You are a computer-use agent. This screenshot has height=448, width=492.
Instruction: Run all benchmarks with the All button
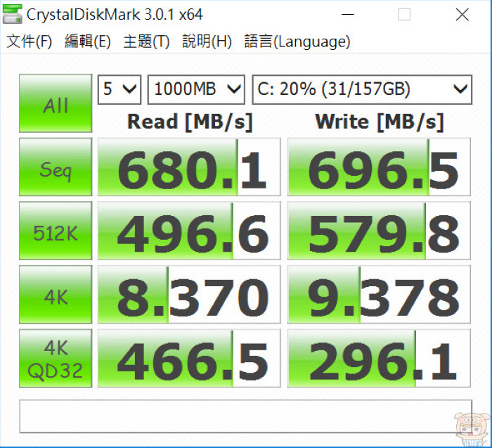[56, 103]
